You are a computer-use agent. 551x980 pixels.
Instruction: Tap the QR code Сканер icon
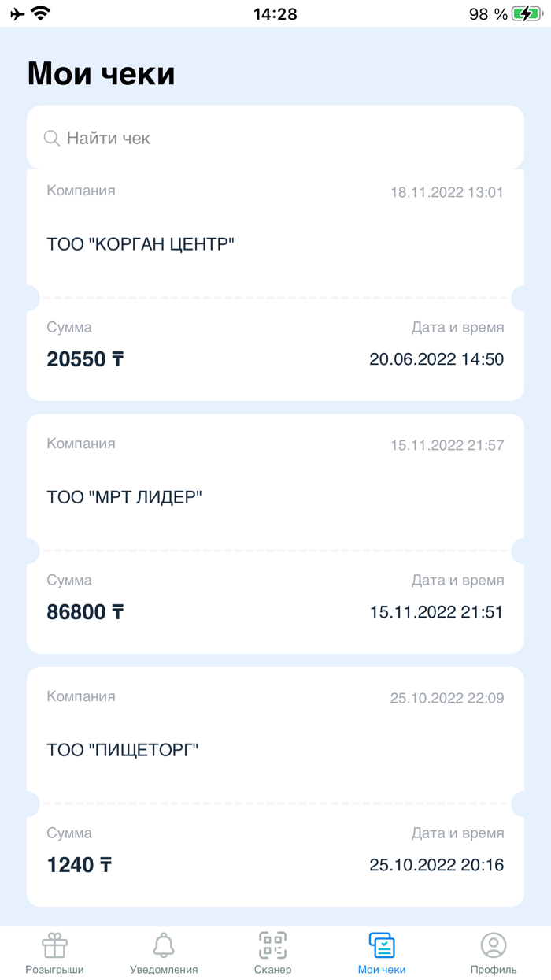tap(272, 943)
